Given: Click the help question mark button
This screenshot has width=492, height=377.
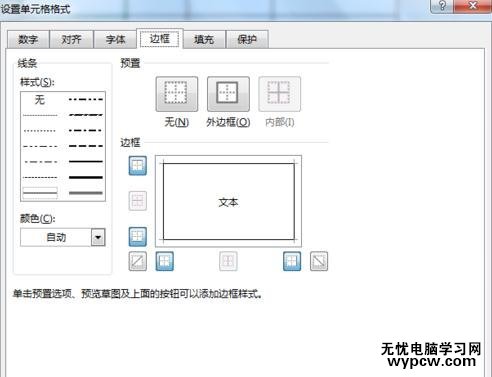Looking at the screenshot, I should 442,6.
